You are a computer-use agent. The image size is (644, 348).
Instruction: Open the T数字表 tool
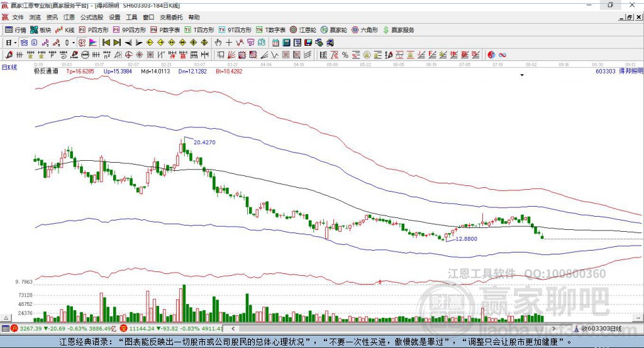270,30
